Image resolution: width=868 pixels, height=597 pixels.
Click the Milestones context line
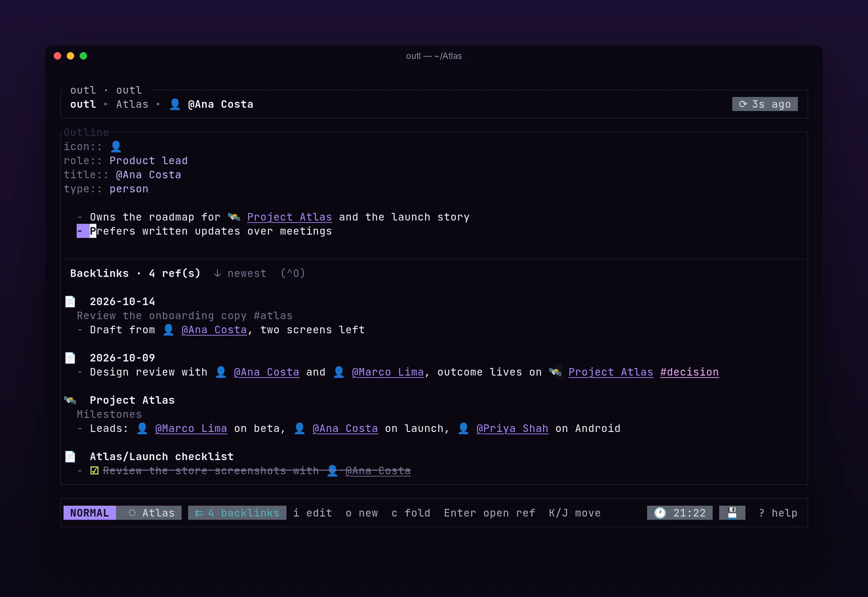(x=109, y=414)
